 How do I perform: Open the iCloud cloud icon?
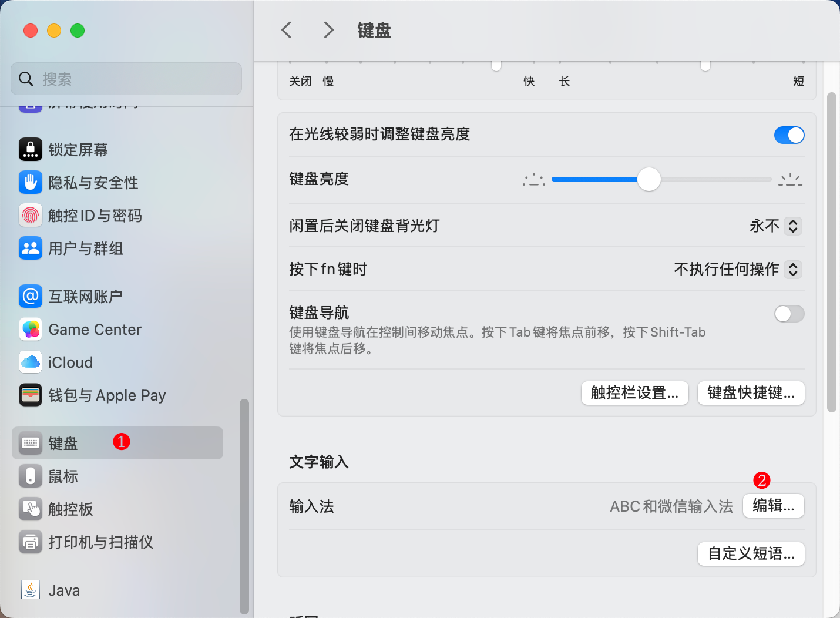[31, 362]
